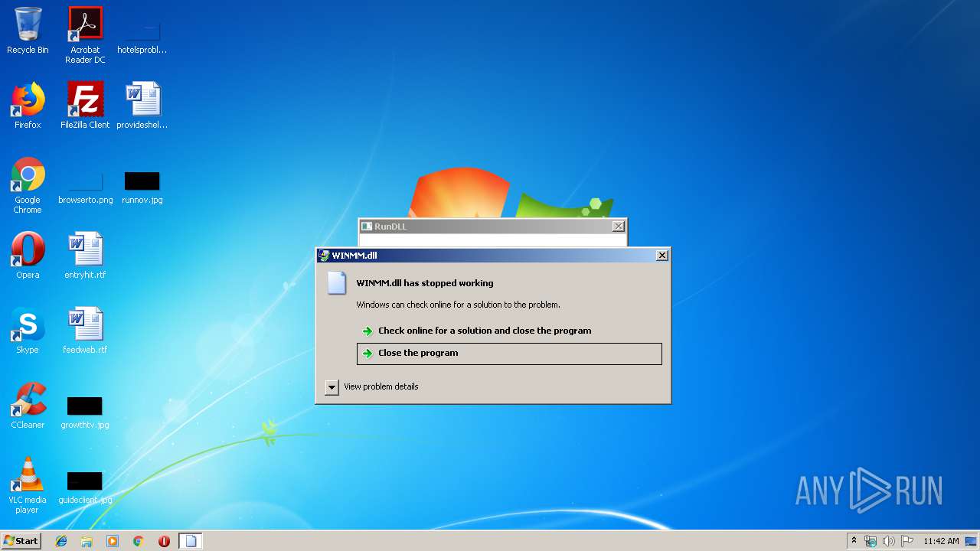
Task: Open the Skype desktop shortcut
Action: coord(28,331)
